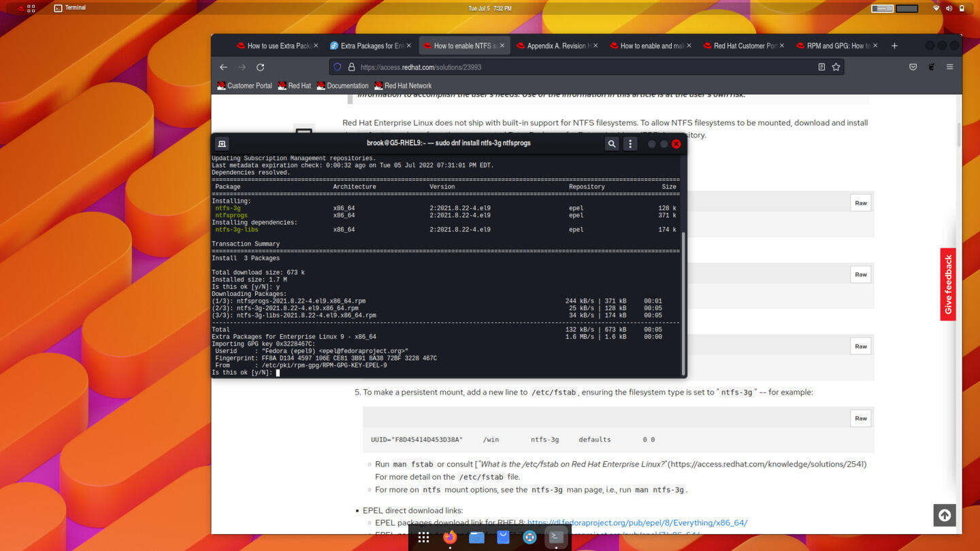Open the Activities overview icon in top bar
Image resolution: width=980 pixels, height=551 pixels.
pyautogui.click(x=21, y=8)
